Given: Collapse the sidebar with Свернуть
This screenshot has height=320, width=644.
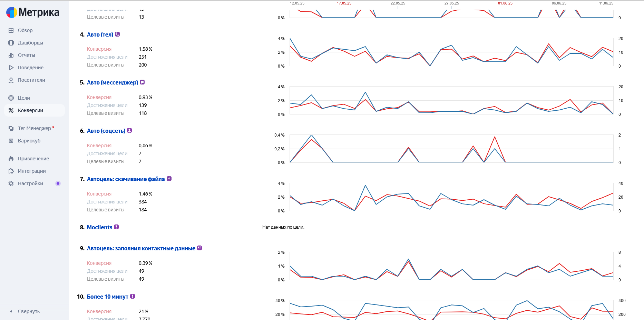Looking at the screenshot, I should pyautogui.click(x=25, y=311).
